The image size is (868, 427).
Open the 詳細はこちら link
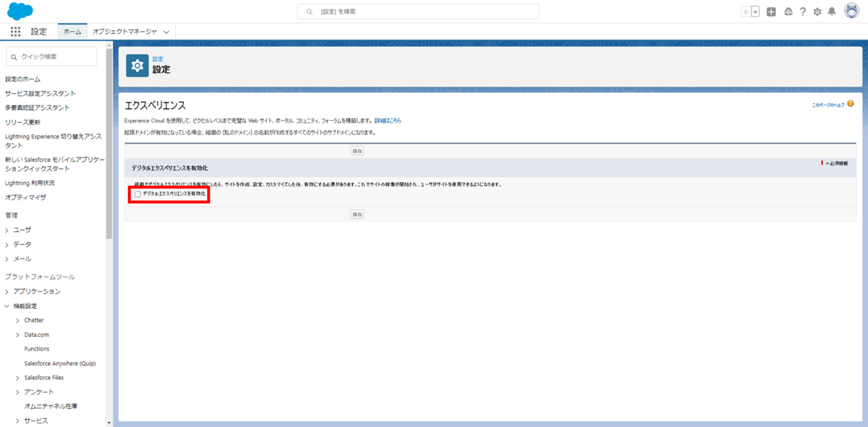tap(388, 120)
